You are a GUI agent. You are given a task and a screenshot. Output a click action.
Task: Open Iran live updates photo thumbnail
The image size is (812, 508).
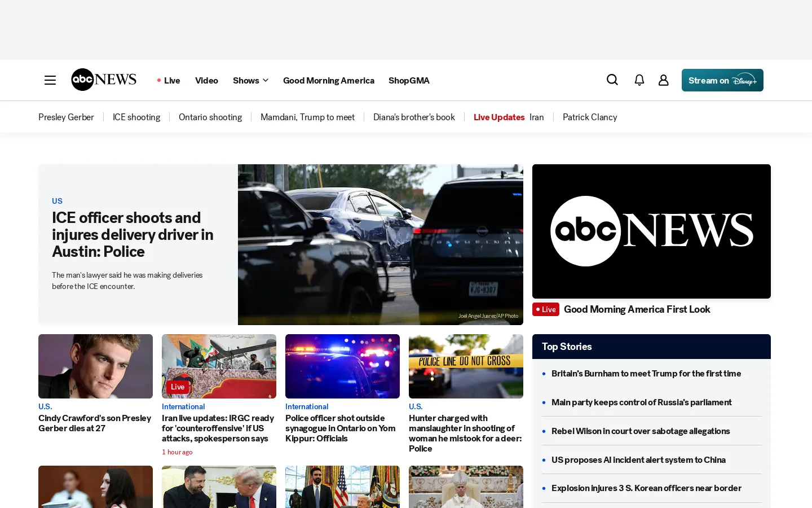219,366
